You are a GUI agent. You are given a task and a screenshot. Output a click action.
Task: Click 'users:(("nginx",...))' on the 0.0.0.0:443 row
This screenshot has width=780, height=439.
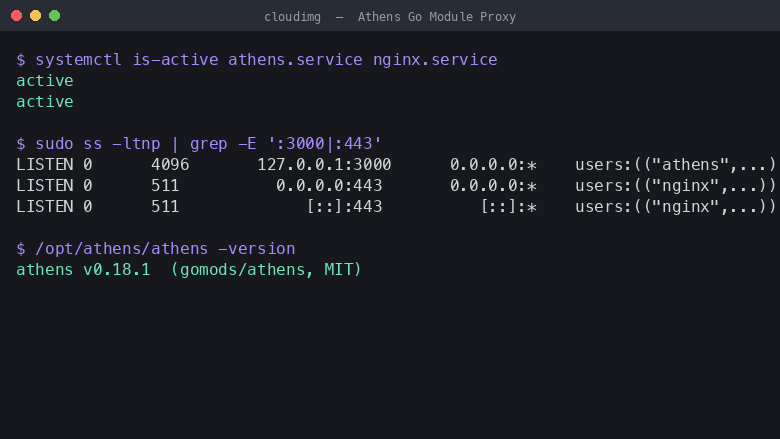[x=676, y=185]
